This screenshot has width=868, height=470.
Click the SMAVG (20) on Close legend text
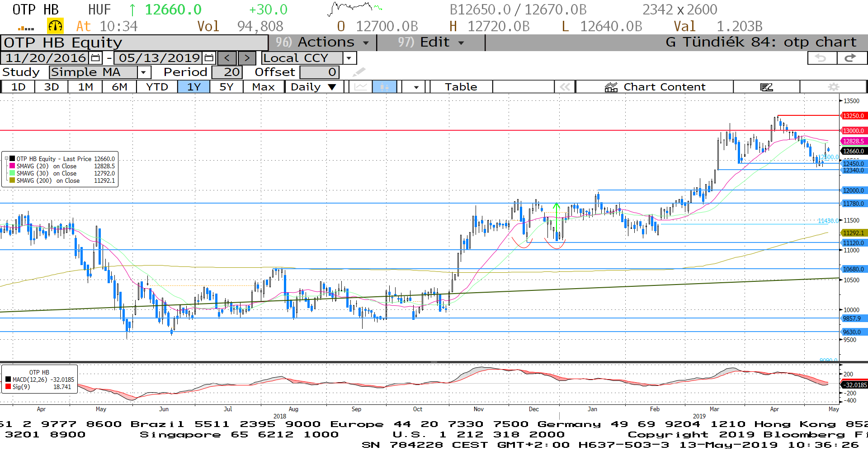click(47, 166)
